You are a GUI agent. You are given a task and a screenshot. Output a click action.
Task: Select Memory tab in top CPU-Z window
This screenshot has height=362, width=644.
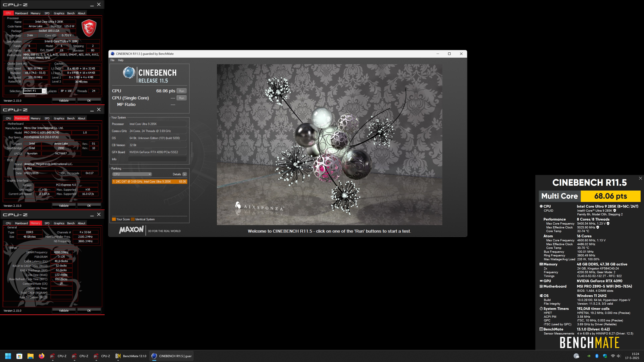tap(36, 13)
